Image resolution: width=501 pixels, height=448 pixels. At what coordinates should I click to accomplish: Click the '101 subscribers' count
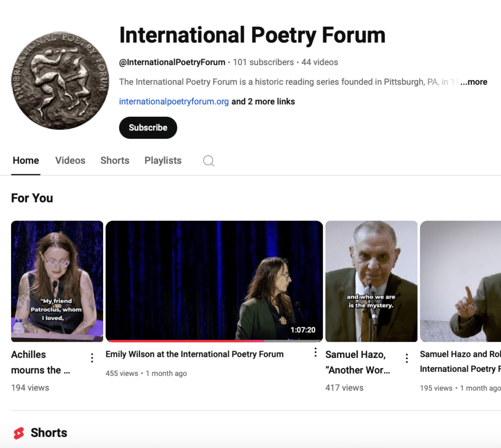click(x=264, y=62)
